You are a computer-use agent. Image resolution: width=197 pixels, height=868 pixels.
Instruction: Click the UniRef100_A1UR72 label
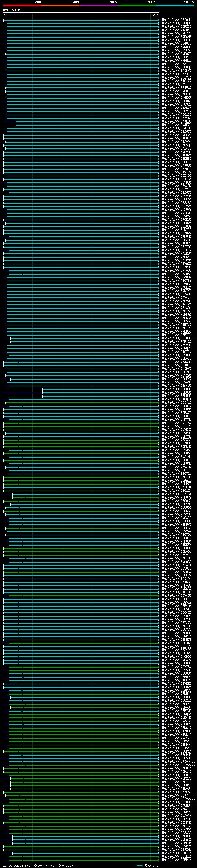click(x=176, y=484)
